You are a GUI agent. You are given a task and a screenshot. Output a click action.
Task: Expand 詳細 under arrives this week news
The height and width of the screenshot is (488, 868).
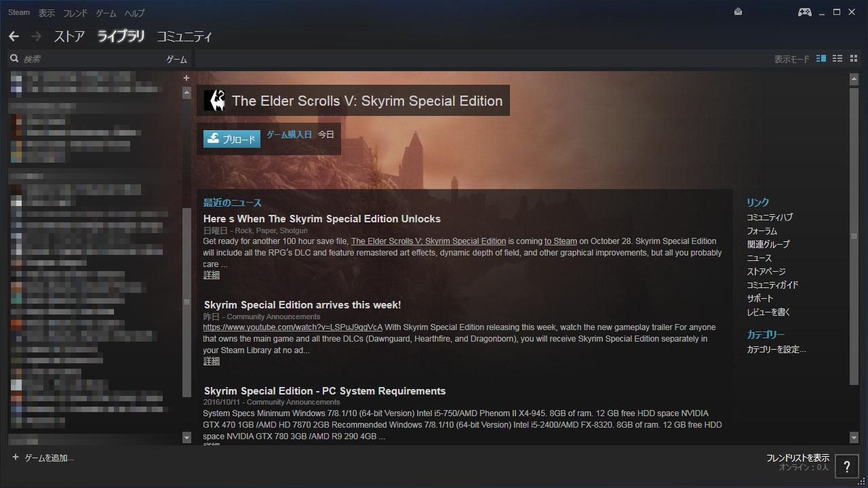point(212,361)
